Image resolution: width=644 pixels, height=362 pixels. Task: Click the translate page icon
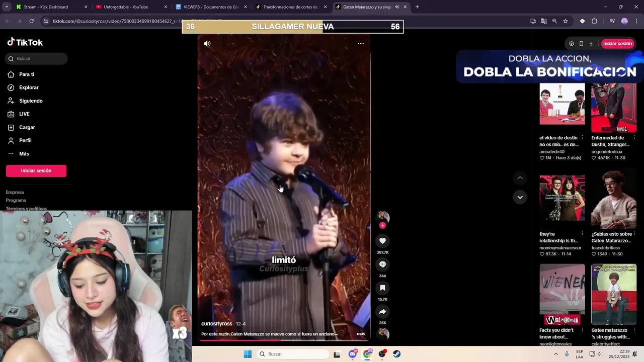(x=544, y=21)
